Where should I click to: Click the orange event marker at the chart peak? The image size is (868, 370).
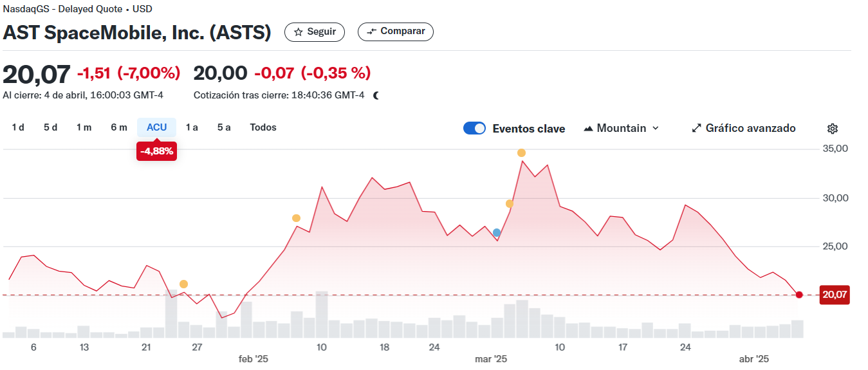[521, 153]
